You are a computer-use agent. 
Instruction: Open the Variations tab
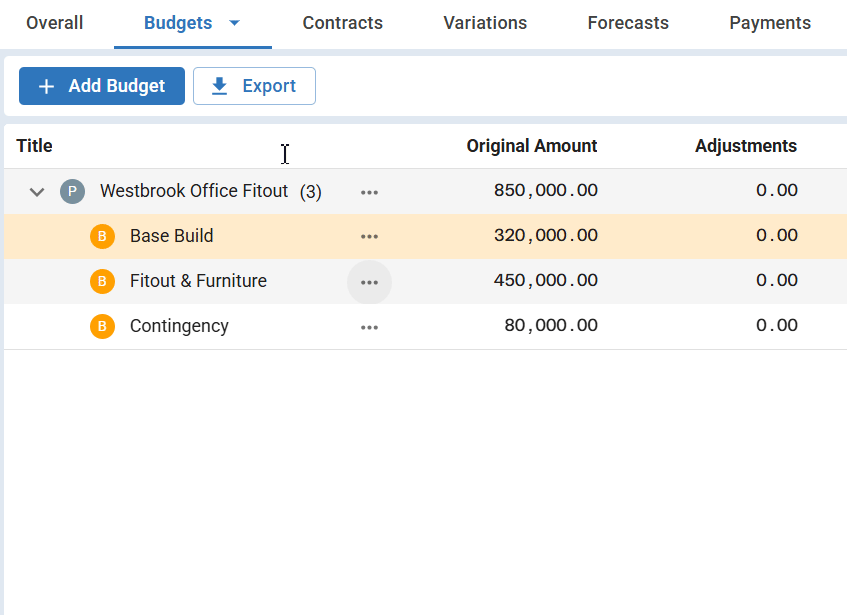(x=485, y=23)
